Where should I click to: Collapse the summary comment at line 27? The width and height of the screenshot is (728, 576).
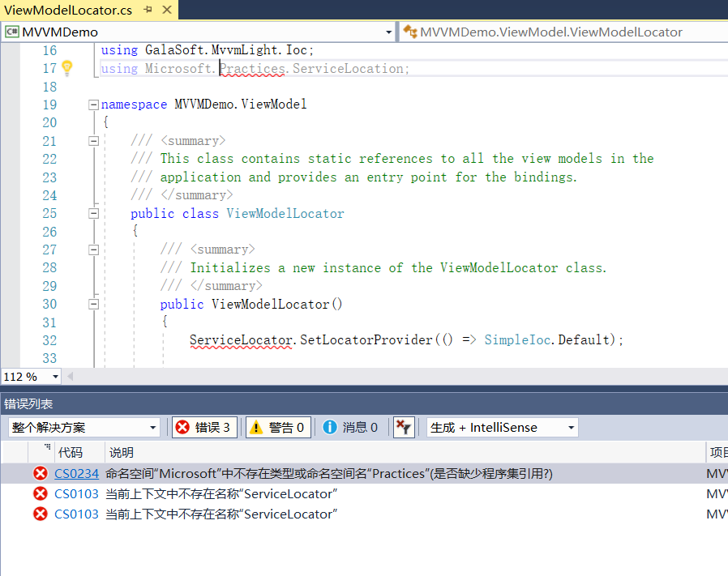93,250
